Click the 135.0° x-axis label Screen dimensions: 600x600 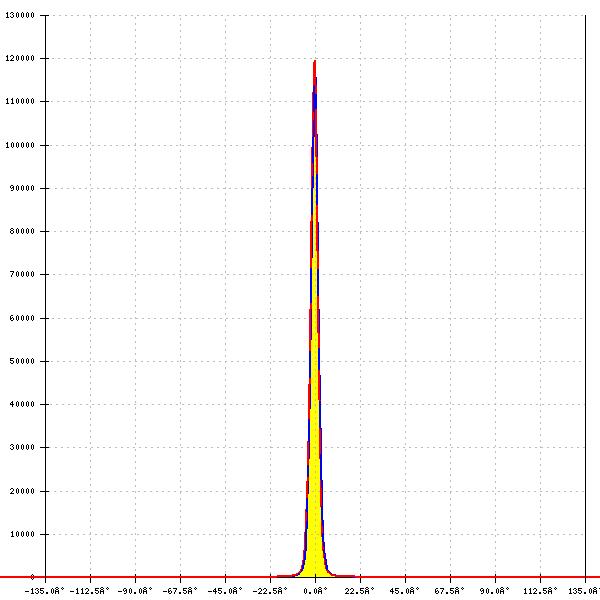pos(584,591)
